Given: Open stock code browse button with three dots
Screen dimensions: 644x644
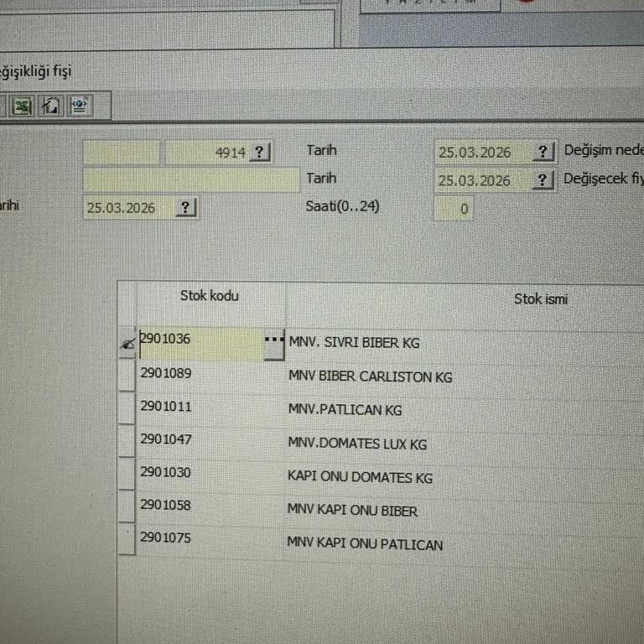Looking at the screenshot, I should [x=274, y=344].
